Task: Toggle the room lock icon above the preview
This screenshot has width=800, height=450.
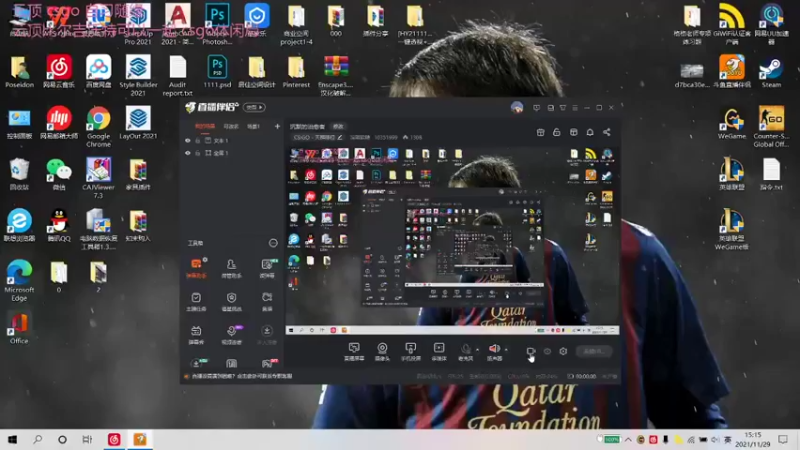Action: (557, 132)
